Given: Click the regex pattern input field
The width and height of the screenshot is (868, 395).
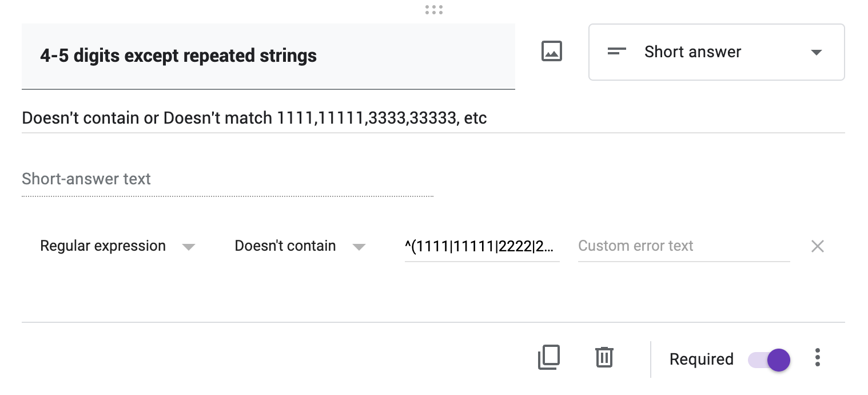Looking at the screenshot, I should (481, 246).
